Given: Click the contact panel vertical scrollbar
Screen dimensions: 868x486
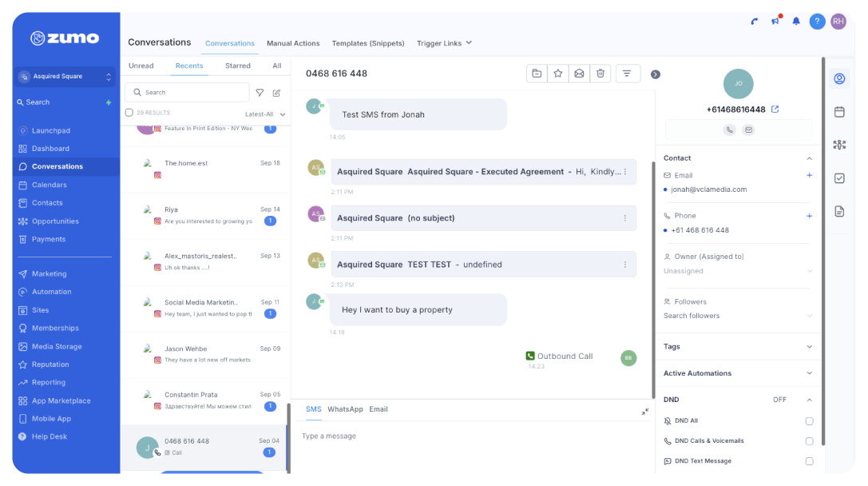Looking at the screenshot, I should (823, 250).
